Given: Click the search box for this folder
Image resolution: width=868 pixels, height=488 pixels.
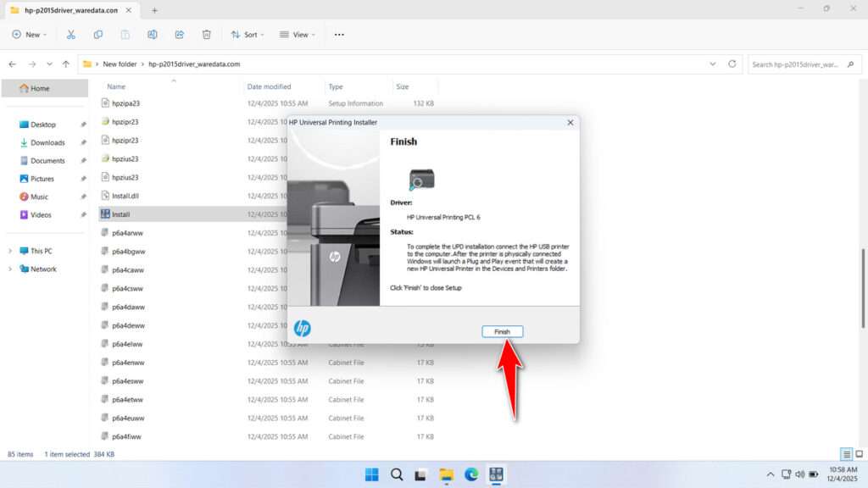Looking at the screenshot, I should point(801,64).
